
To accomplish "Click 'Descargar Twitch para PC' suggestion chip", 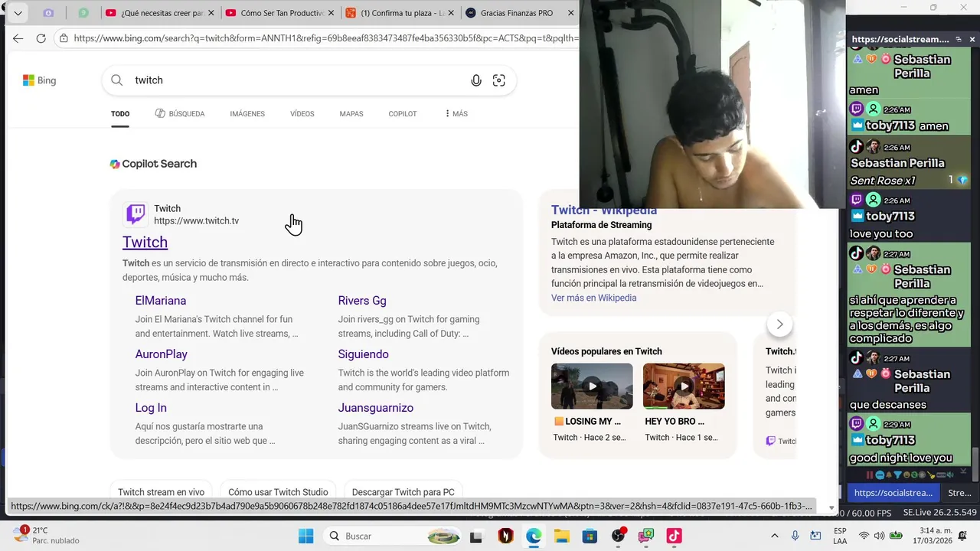I will (x=403, y=491).
